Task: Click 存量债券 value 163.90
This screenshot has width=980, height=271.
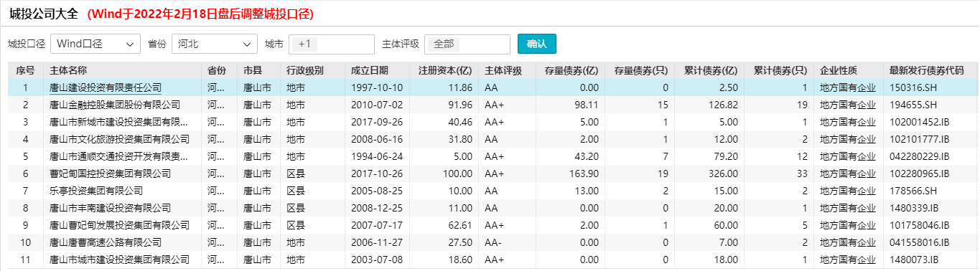Action: click(x=584, y=173)
